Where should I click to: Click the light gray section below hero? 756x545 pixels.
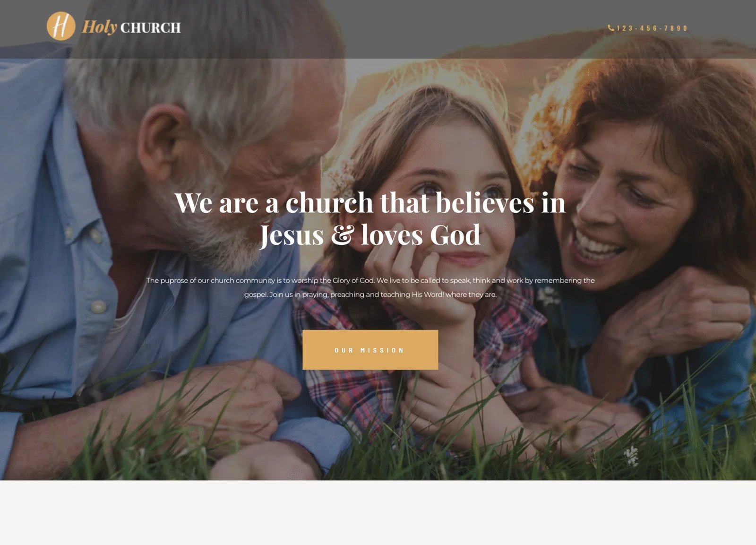coord(378,512)
